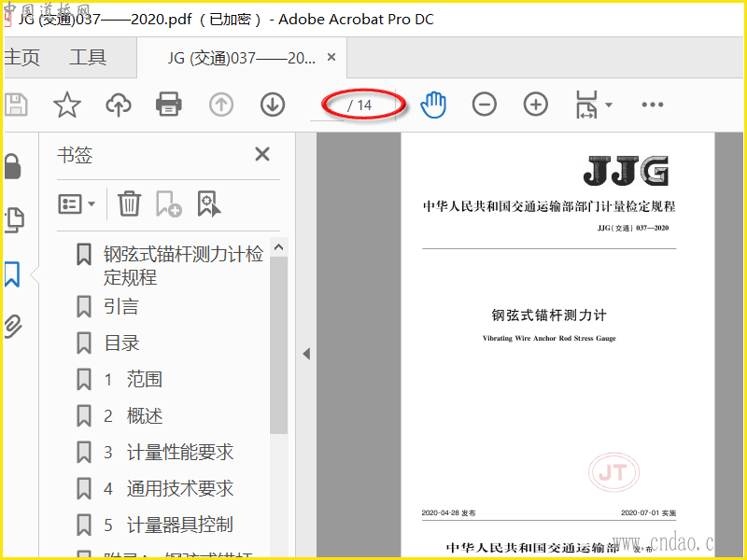This screenshot has width=747, height=560.
Task: Click the Save file icon
Action: pyautogui.click(x=16, y=105)
